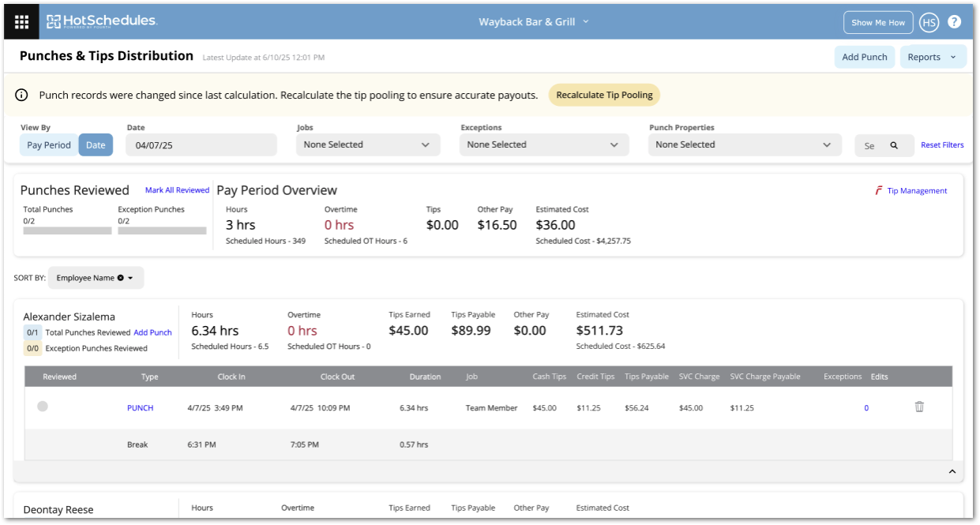Click Recalculate Tip Pooling button

pos(604,96)
